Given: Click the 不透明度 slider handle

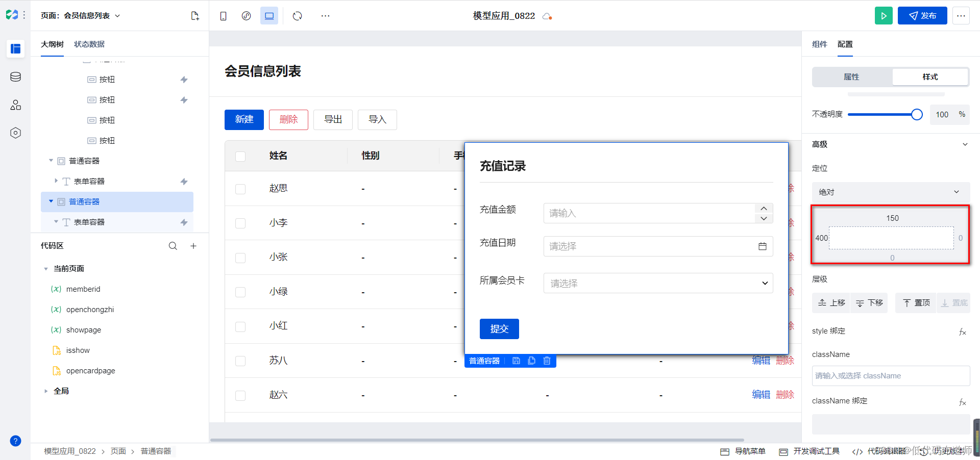Looking at the screenshot, I should tap(917, 114).
